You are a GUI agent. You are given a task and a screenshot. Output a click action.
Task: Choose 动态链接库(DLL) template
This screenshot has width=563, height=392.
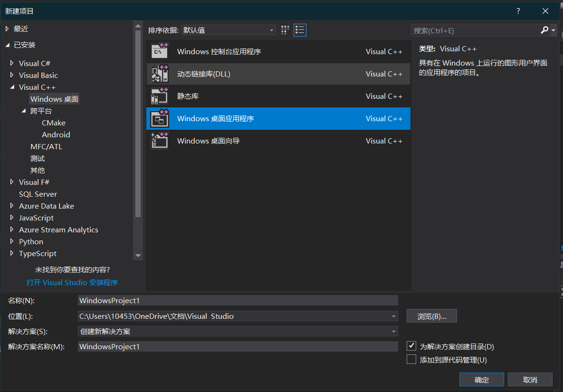(278, 74)
